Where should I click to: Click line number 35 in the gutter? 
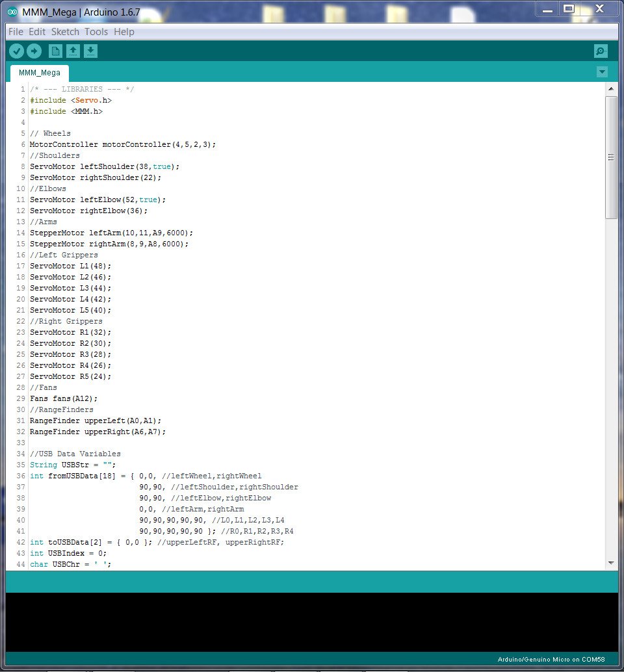point(20,465)
